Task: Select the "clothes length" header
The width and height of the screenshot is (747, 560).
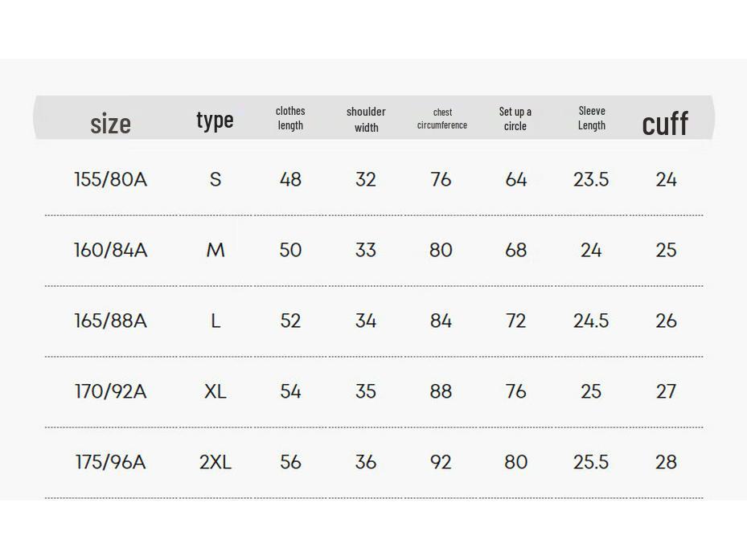Action: [290, 118]
